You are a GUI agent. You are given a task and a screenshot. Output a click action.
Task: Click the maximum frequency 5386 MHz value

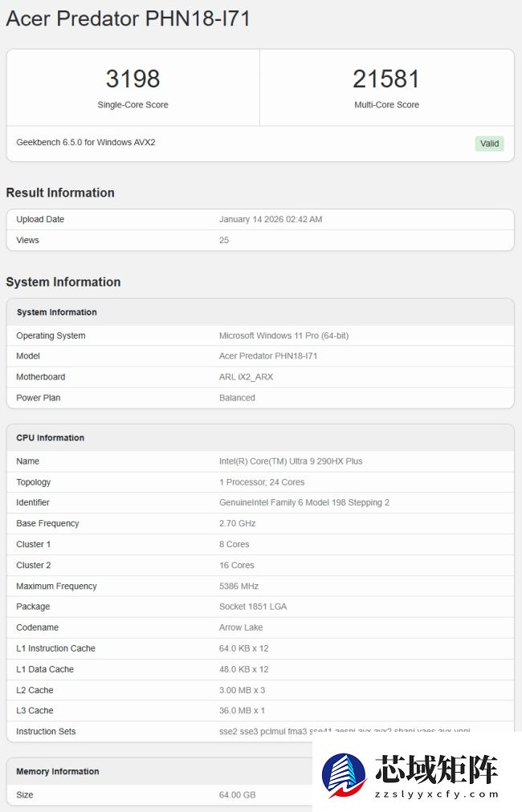click(x=239, y=587)
